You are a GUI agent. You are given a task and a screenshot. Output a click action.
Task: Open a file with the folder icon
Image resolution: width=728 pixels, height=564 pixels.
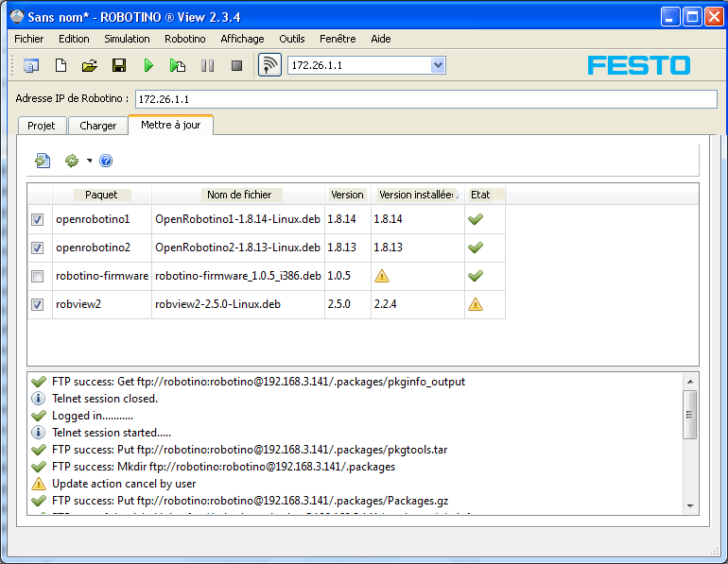click(x=90, y=65)
